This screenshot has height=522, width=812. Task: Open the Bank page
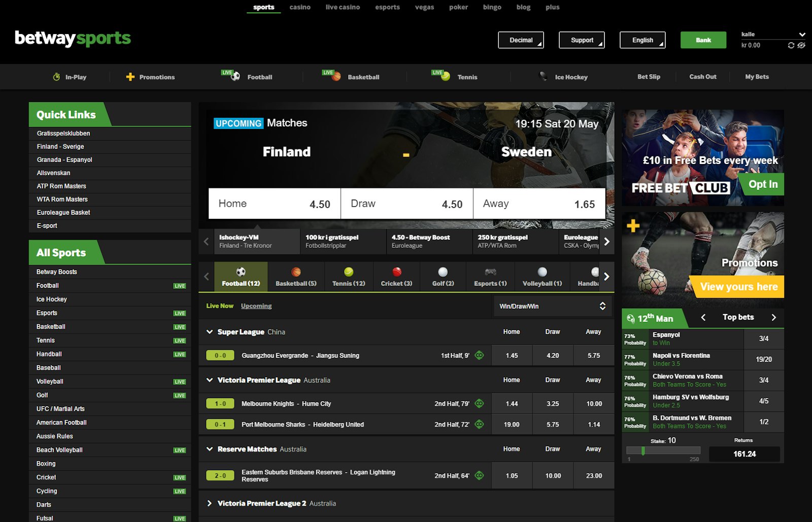[703, 40]
